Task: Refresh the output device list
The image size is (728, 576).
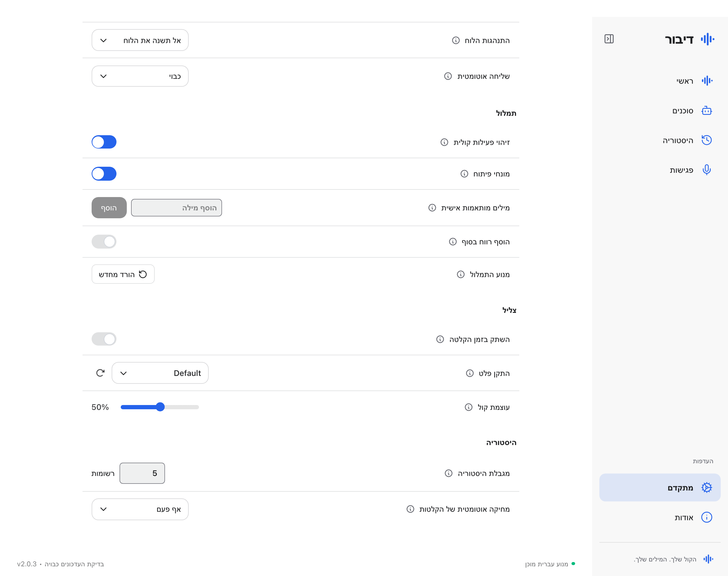Action: pyautogui.click(x=100, y=373)
